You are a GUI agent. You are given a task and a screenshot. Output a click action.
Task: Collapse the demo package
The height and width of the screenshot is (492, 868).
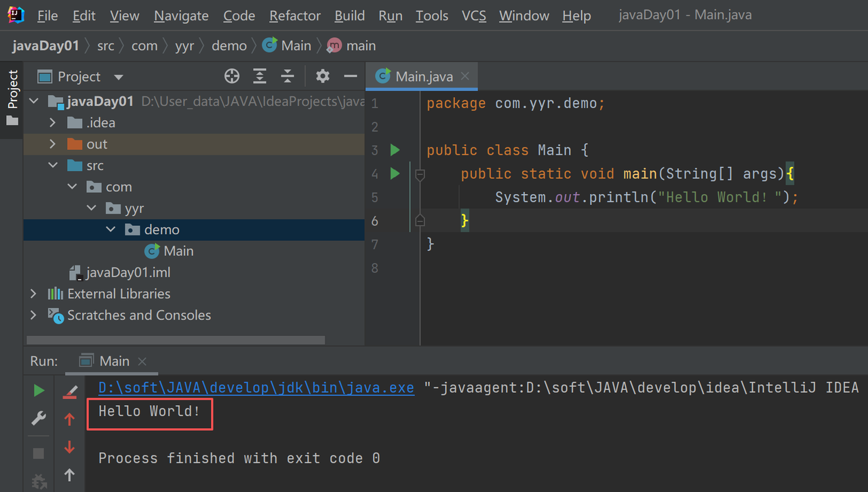point(111,229)
